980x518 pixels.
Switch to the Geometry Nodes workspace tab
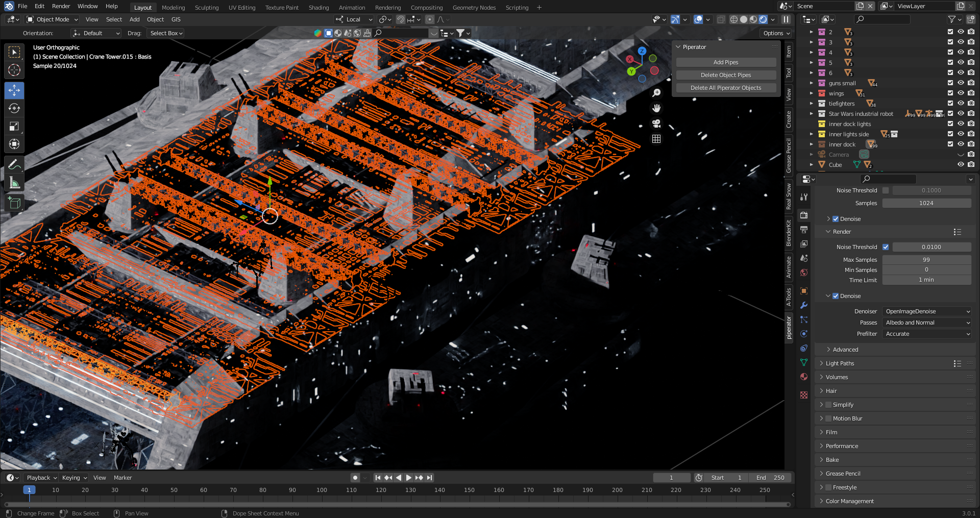[474, 8]
